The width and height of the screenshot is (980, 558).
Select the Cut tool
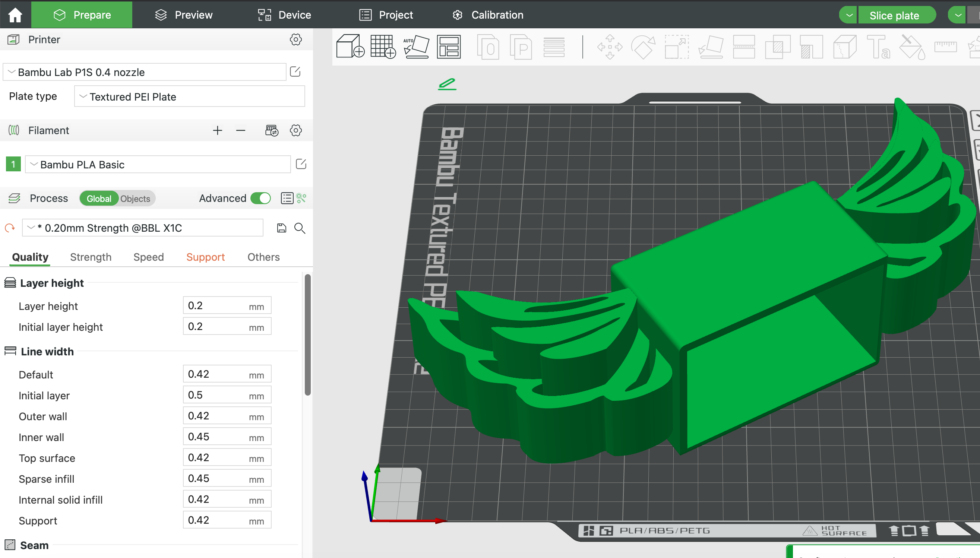[744, 47]
